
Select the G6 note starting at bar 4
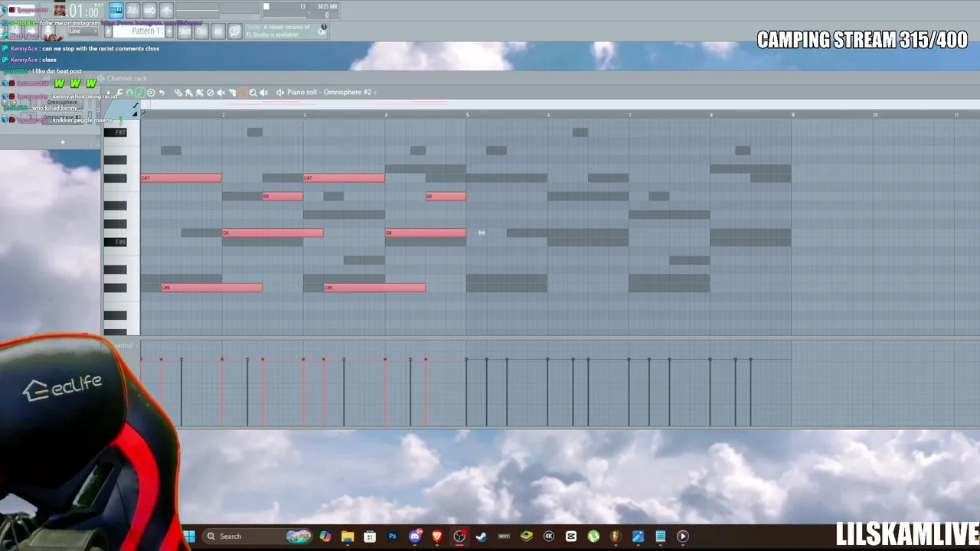pos(426,233)
